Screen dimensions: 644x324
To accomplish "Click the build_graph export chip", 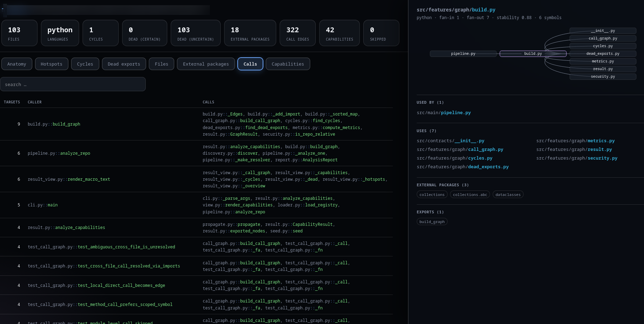I will [x=432, y=222].
